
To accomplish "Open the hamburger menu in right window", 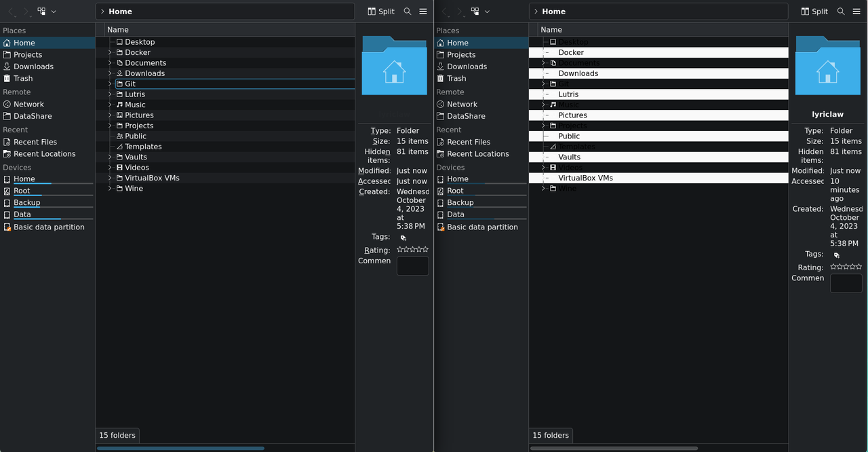I will 856,12.
